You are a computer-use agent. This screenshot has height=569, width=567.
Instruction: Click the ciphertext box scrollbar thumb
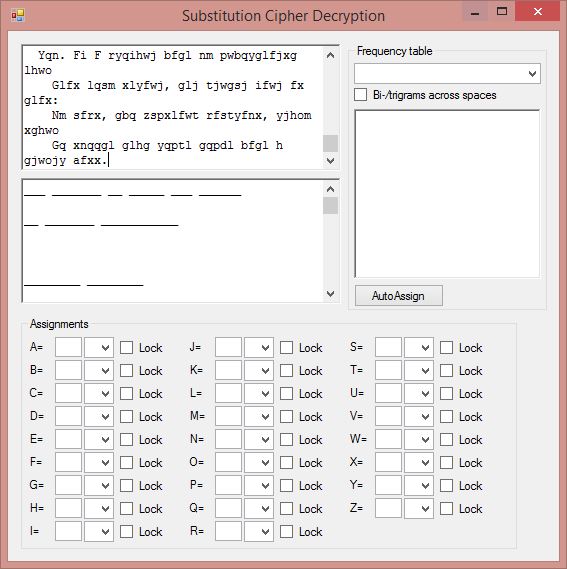click(330, 143)
